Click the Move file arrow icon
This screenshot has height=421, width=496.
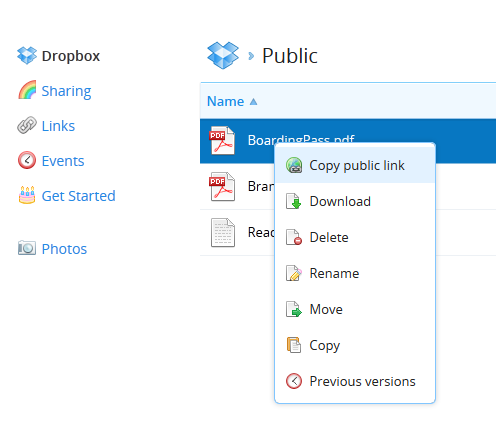pos(294,309)
